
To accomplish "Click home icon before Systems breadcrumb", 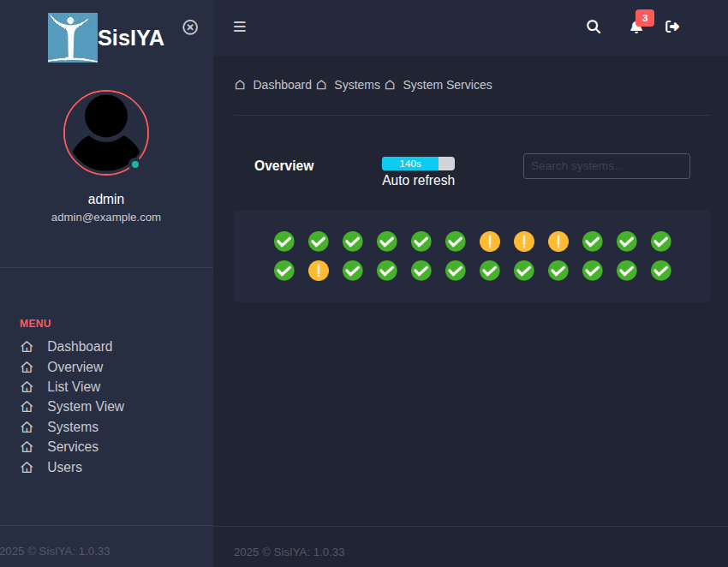I will coord(321,85).
